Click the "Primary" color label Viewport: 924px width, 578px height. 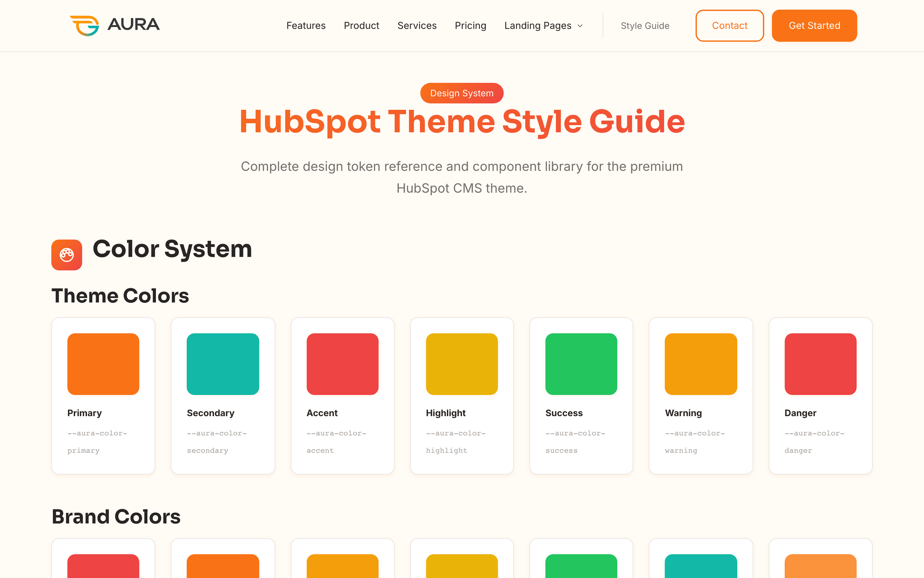point(84,413)
